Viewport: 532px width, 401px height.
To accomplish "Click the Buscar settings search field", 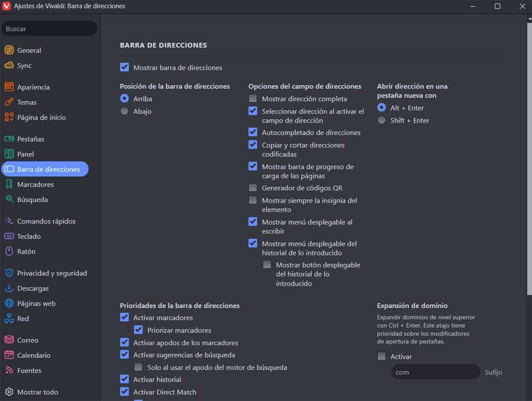I will coord(49,29).
